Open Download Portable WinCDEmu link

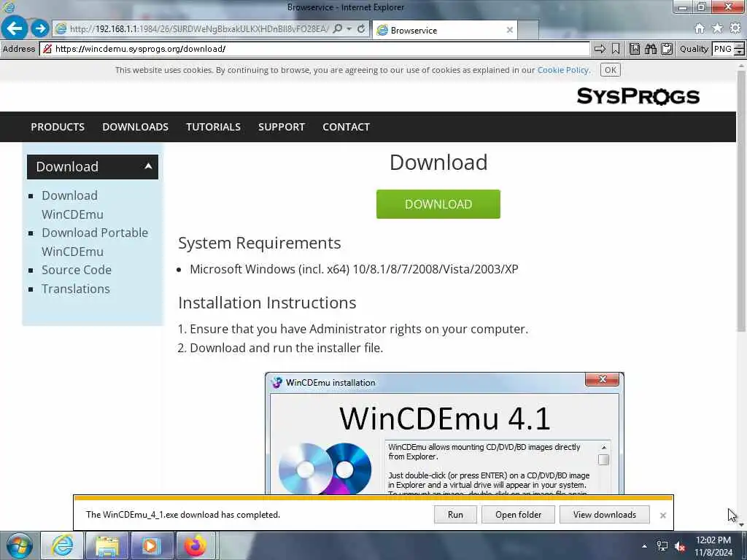95,242
